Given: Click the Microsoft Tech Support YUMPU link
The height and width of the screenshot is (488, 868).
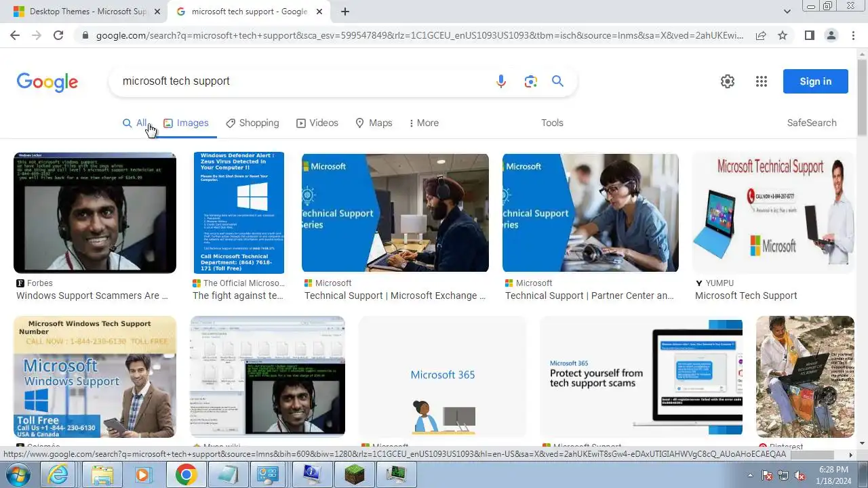Looking at the screenshot, I should (x=746, y=296).
